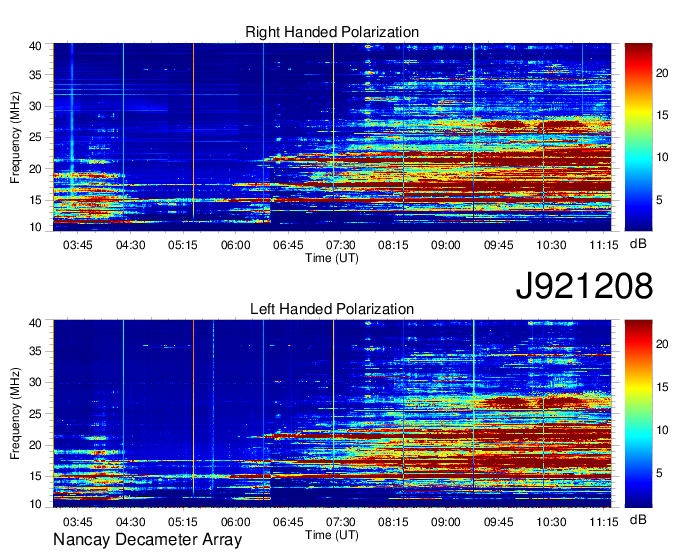This screenshot has width=680, height=552.
Task: Click the "10" frequency tick of the Right Handed plot
Action: click(x=35, y=227)
